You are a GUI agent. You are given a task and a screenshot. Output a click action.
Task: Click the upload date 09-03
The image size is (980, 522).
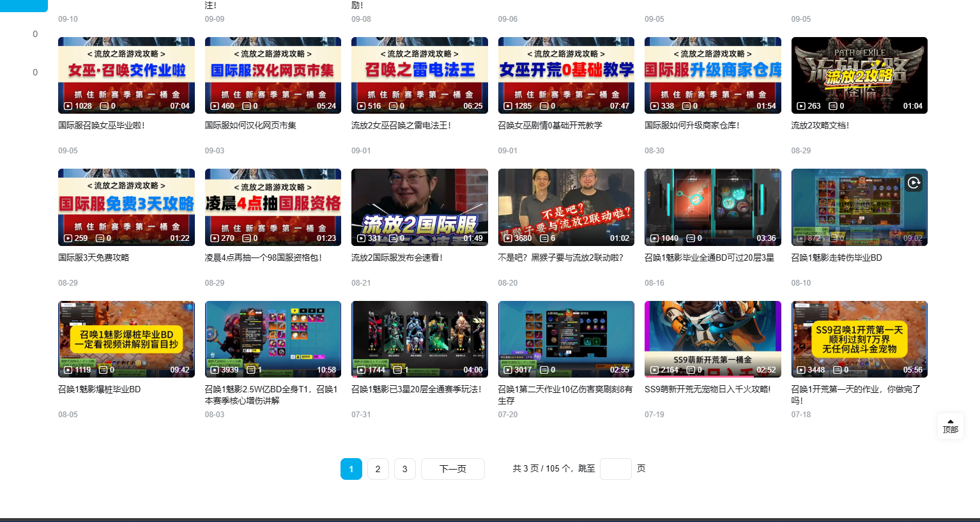215,151
